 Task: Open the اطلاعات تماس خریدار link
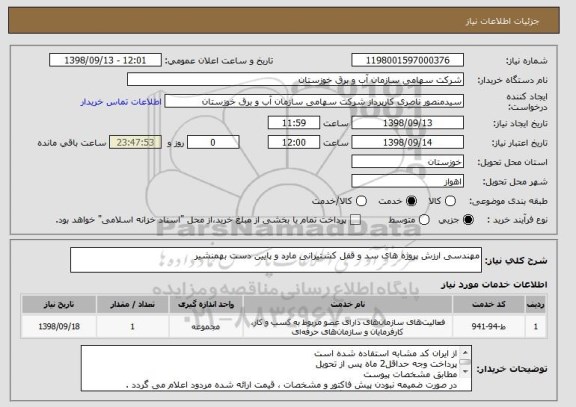tap(121, 102)
